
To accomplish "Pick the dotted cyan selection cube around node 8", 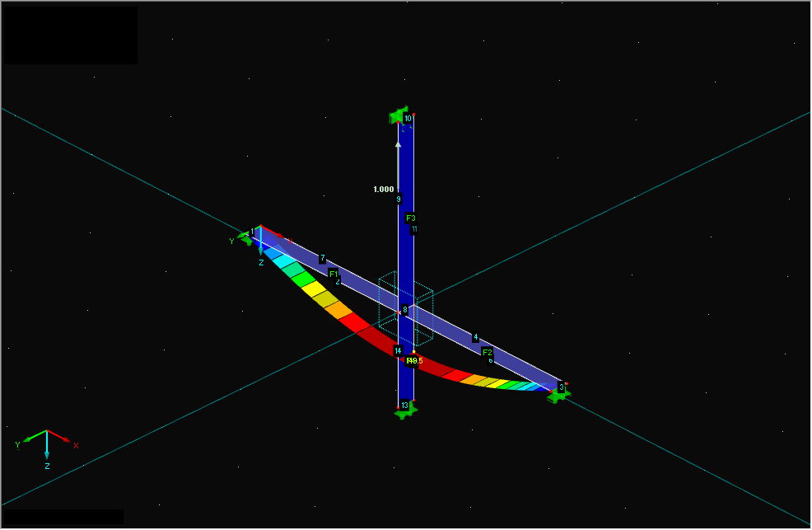I will pos(405,310).
